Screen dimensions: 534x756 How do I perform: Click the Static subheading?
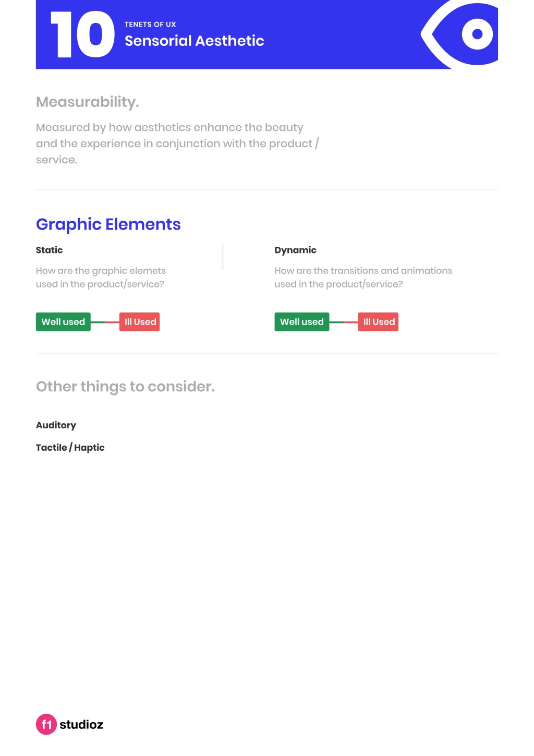click(50, 250)
